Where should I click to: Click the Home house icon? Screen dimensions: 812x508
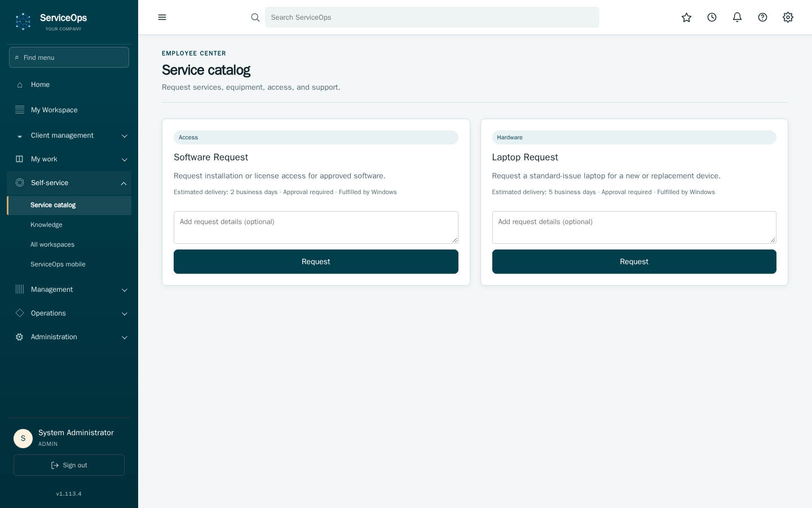[20, 85]
